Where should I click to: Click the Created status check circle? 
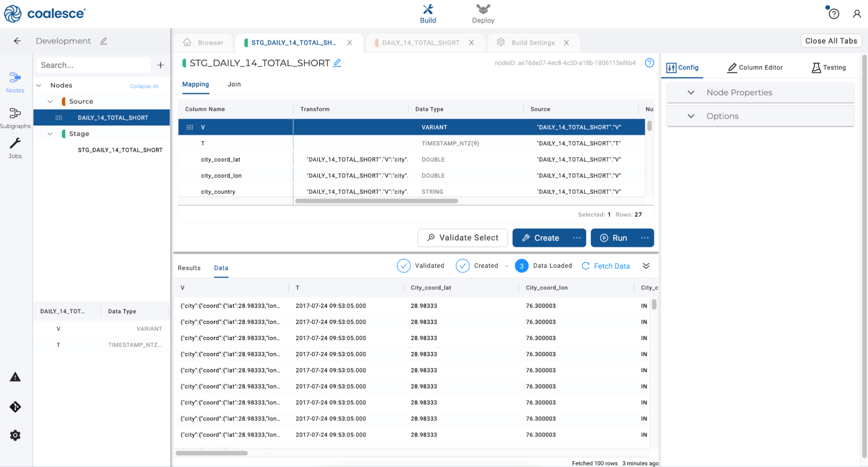pyautogui.click(x=462, y=266)
